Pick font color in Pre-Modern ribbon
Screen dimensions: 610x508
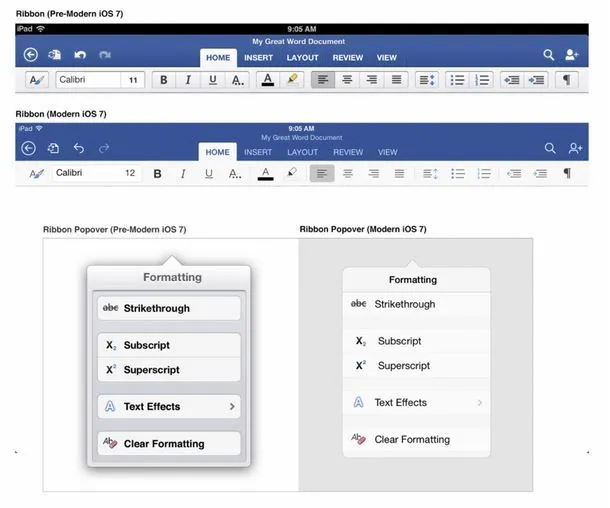(268, 80)
